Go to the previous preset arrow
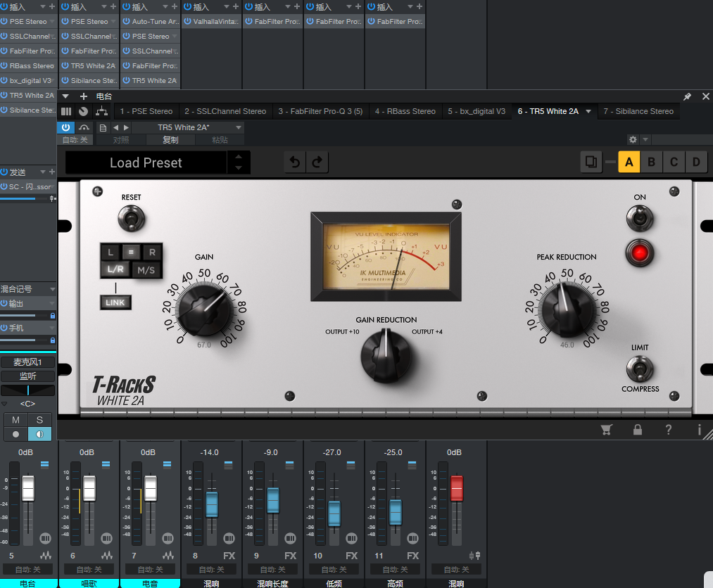 coord(115,128)
